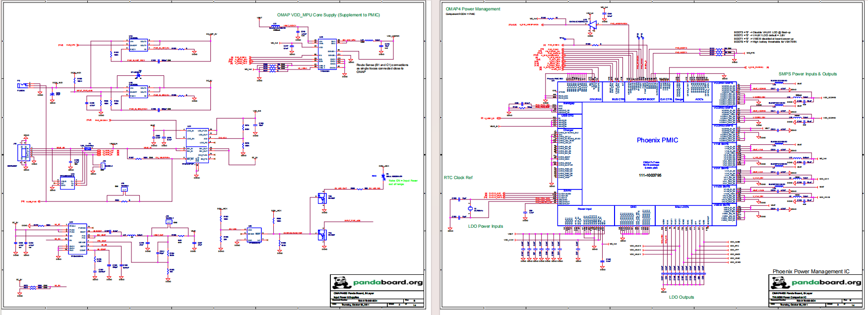Click the 'SMPS Power Inputs & Outputs' heading
868x315 pixels.
point(807,74)
